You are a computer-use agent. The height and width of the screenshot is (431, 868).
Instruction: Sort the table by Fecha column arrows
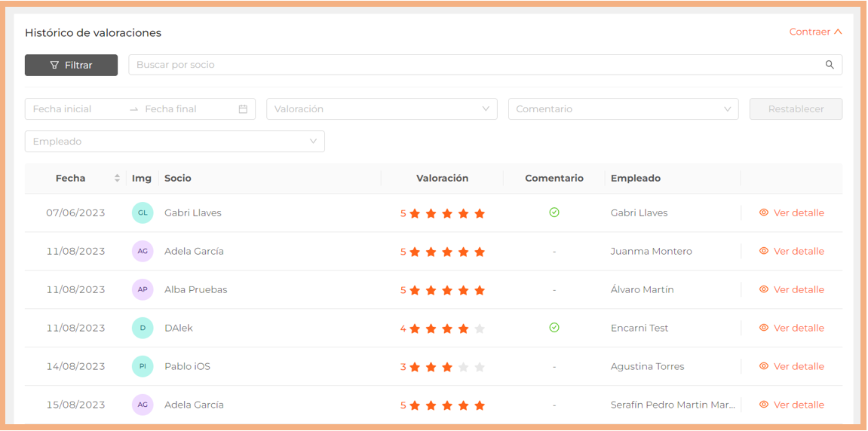pyautogui.click(x=117, y=178)
